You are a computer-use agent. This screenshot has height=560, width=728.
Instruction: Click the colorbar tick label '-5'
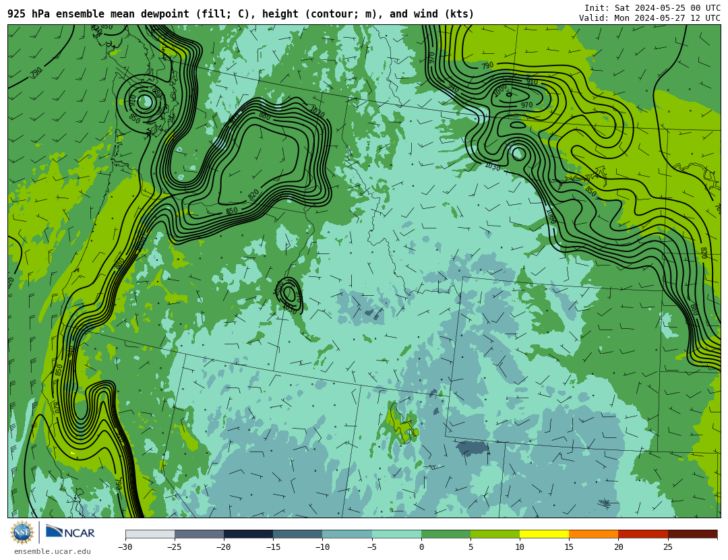point(371,547)
